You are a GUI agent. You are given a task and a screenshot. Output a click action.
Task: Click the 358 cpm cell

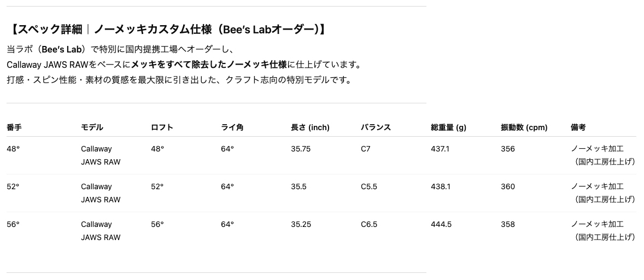(x=507, y=224)
